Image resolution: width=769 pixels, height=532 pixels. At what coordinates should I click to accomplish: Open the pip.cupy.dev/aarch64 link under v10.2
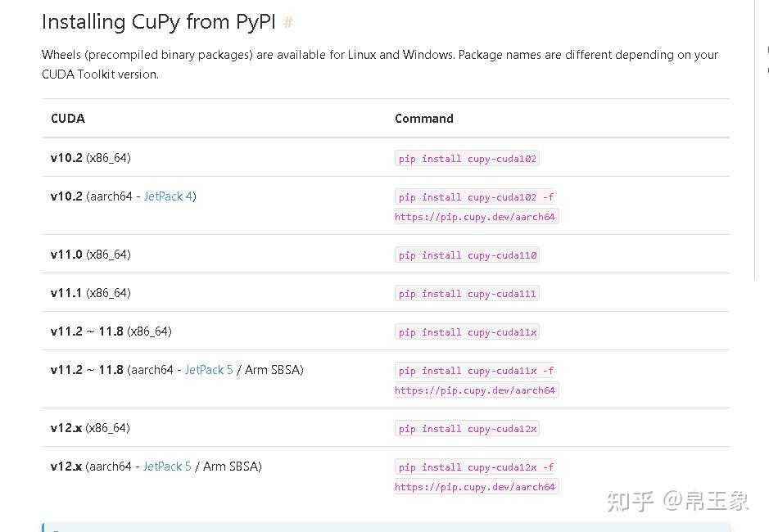pyautogui.click(x=475, y=216)
